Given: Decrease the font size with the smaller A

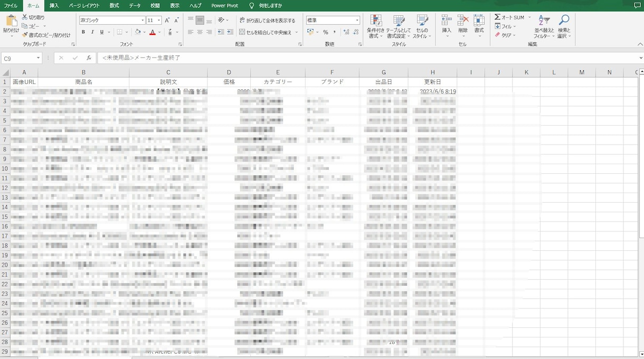Looking at the screenshot, I should [x=176, y=20].
